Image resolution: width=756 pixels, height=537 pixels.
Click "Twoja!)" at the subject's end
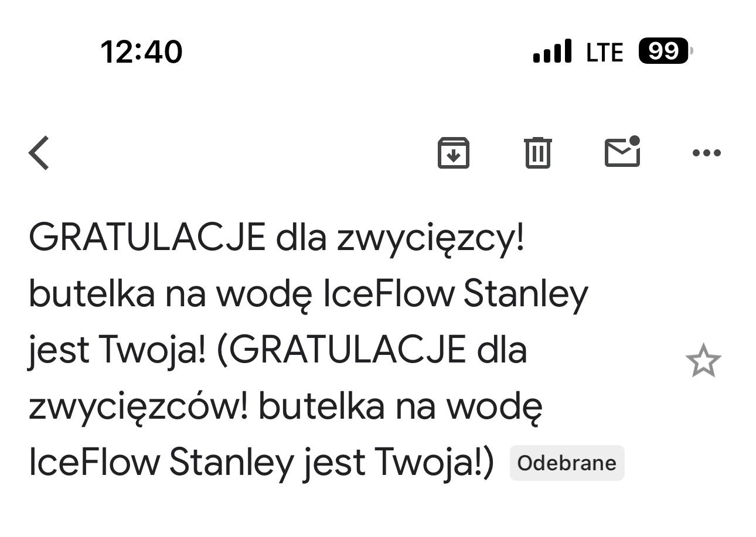pyautogui.click(x=435, y=463)
